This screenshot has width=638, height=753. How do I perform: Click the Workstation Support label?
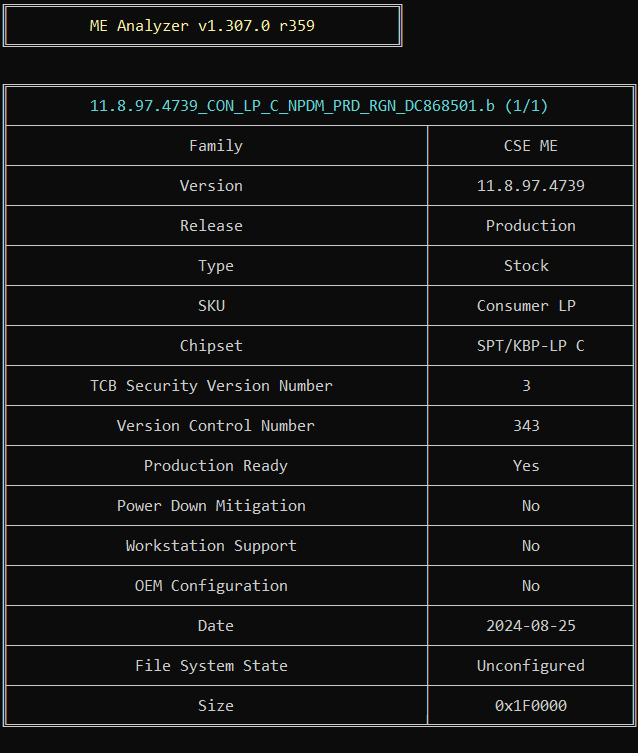click(x=211, y=546)
